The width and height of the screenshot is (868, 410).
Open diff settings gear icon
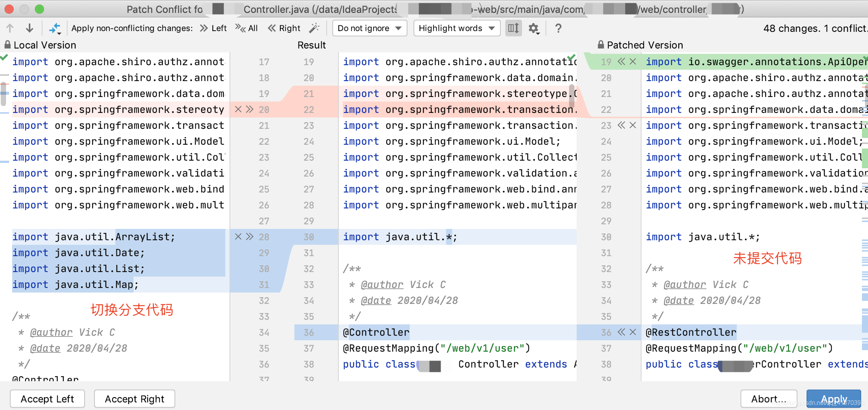click(534, 28)
